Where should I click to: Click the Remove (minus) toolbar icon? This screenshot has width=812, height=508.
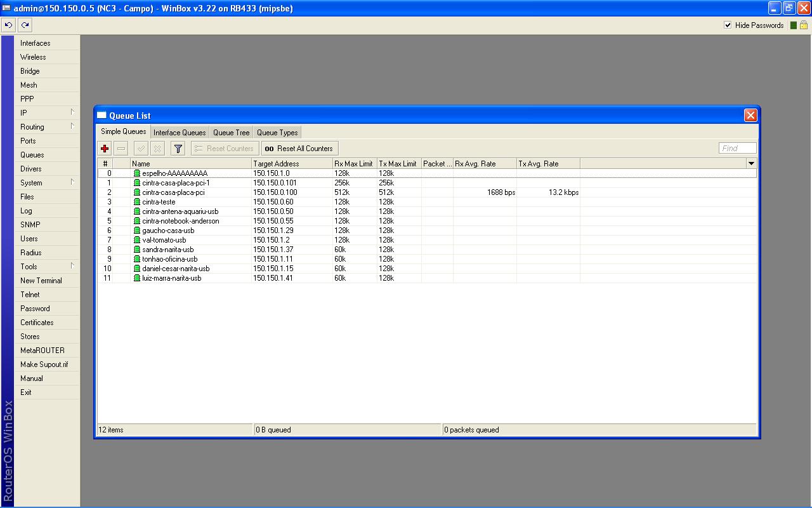(x=121, y=149)
